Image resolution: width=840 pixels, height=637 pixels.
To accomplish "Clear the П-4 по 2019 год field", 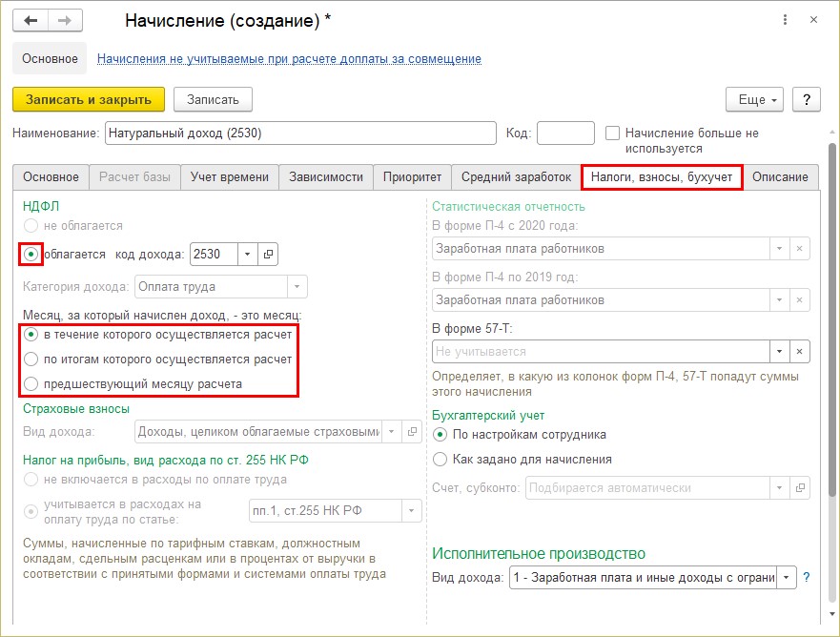I will tap(799, 300).
